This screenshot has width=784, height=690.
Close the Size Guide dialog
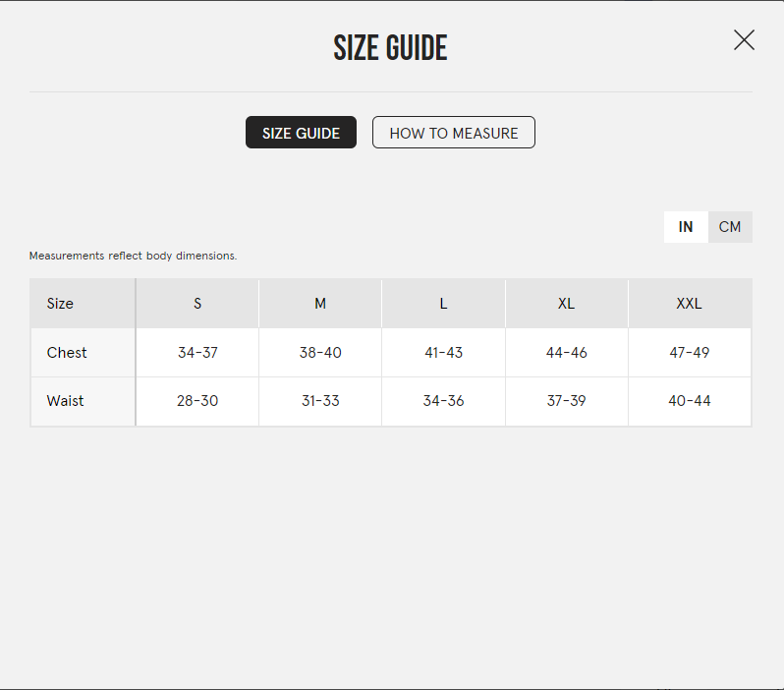pyautogui.click(x=744, y=40)
